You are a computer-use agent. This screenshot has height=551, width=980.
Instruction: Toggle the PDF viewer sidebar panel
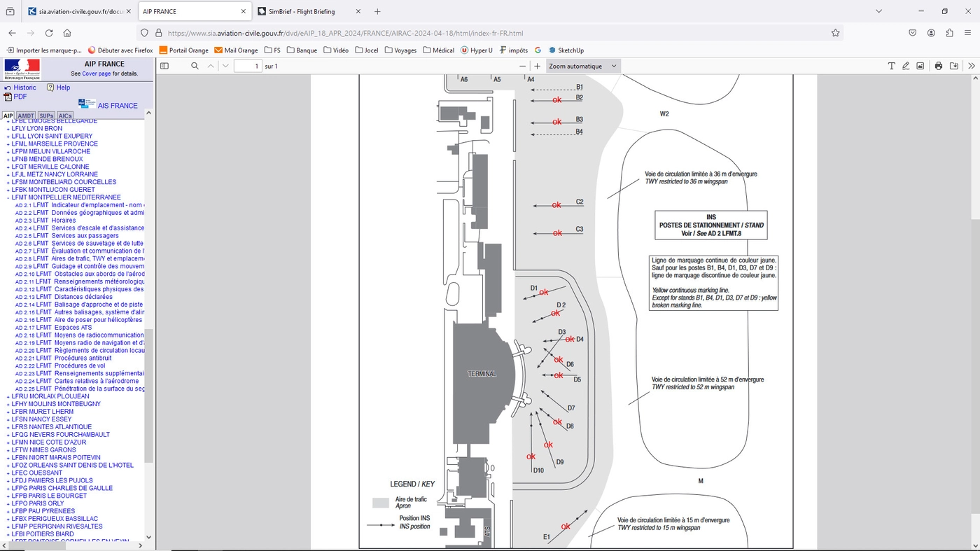pyautogui.click(x=164, y=65)
